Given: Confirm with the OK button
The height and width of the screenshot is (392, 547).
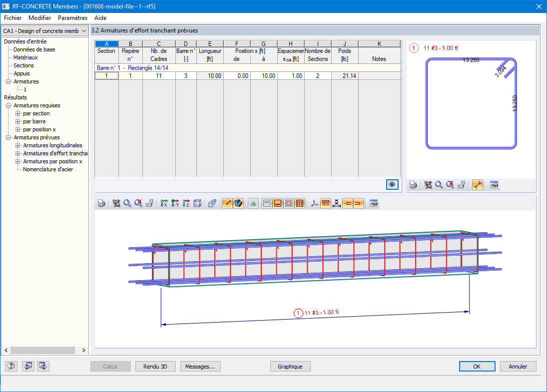Looking at the screenshot, I should pyautogui.click(x=477, y=367).
